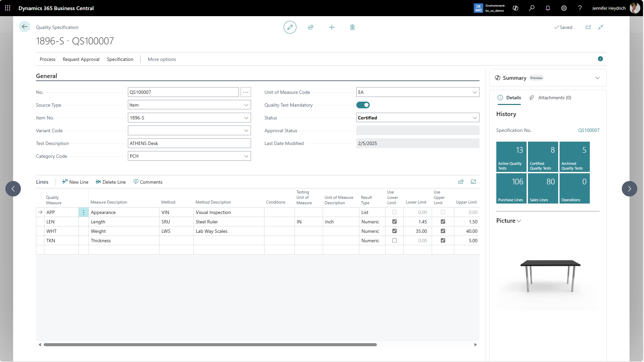This screenshot has height=362, width=644.
Task: Open the search magnifier icon
Action: [532, 8]
